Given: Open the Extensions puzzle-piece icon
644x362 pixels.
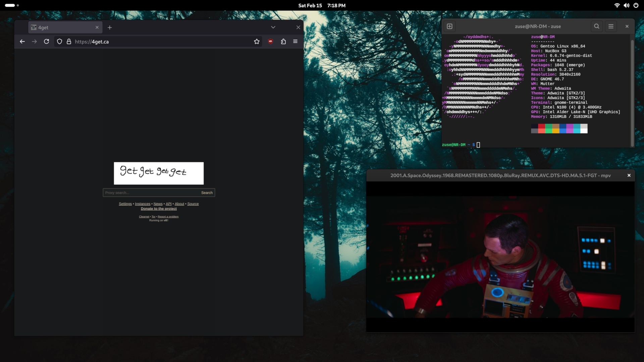Looking at the screenshot, I should tap(283, 42).
